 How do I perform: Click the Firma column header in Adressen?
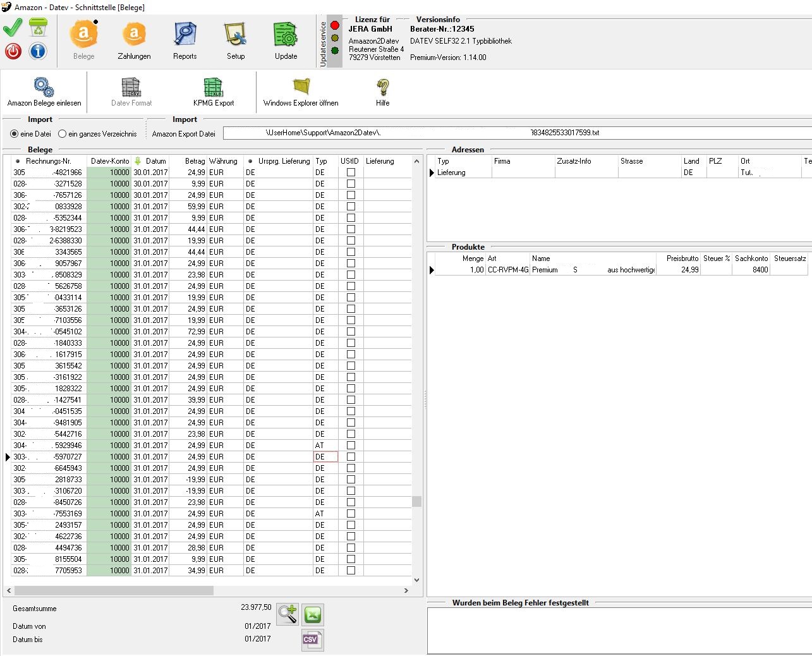pyautogui.click(x=523, y=161)
